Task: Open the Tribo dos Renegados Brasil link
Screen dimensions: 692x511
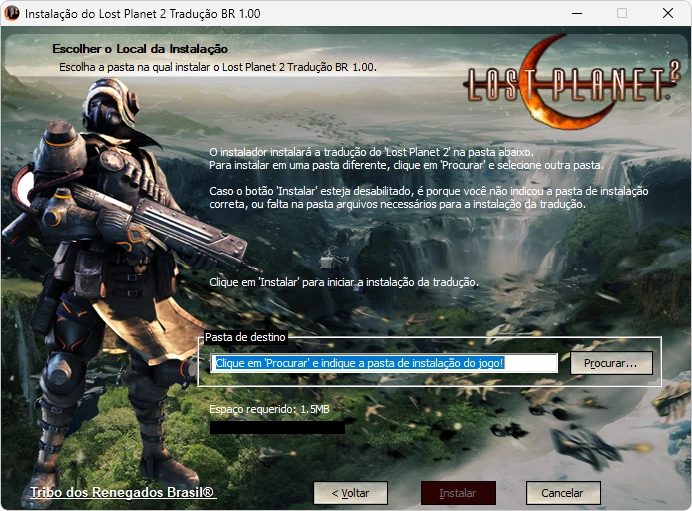Action: coord(122,492)
